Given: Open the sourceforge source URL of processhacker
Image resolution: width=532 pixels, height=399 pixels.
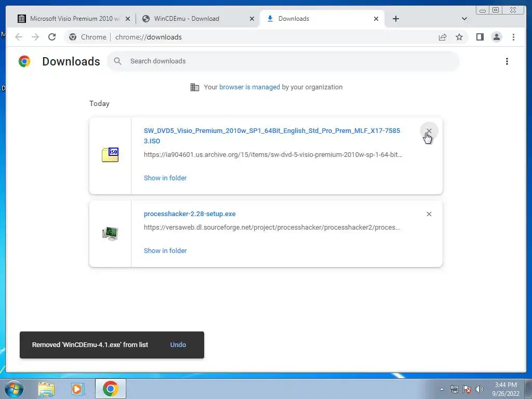Looking at the screenshot, I should coord(272,228).
